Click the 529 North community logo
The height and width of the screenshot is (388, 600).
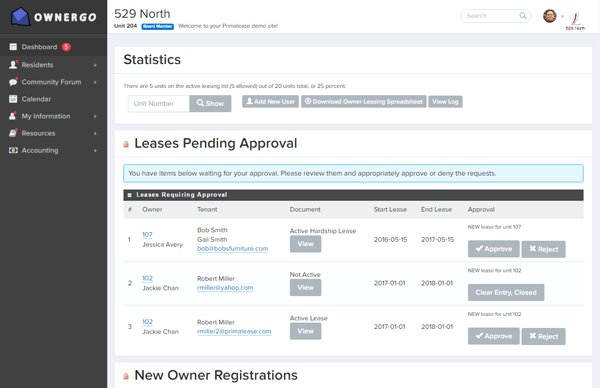tap(576, 20)
